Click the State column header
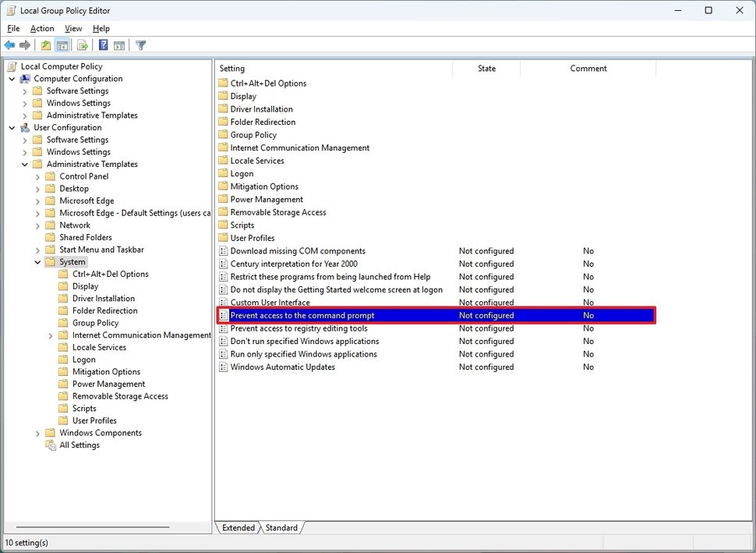Screen dimensions: 756x553 click(x=486, y=69)
